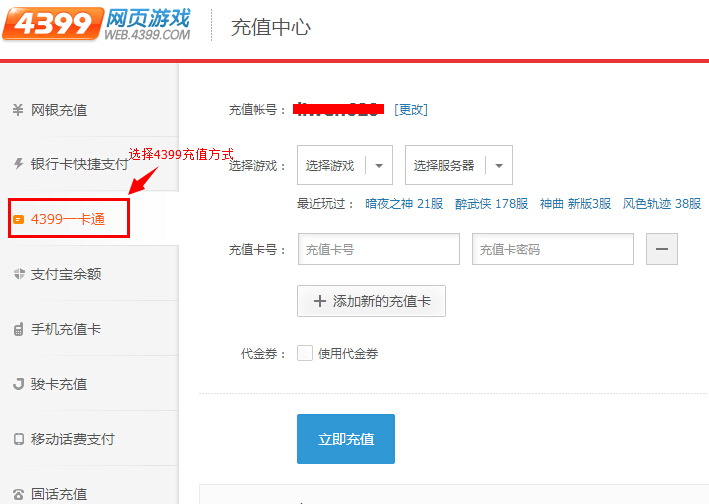709x504 pixels.
Task: Remove the card row with minus button
Action: pos(662,249)
